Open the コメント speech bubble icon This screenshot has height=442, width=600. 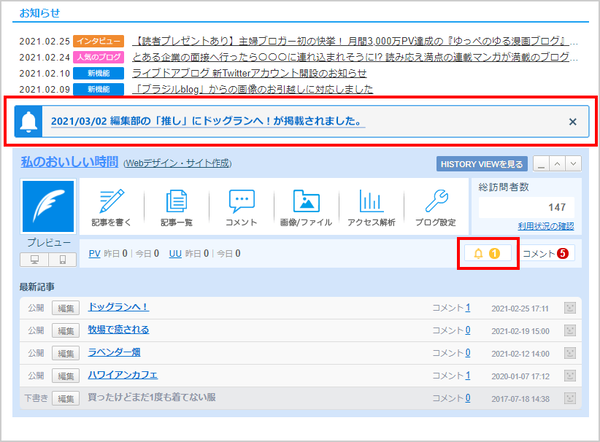tap(241, 207)
